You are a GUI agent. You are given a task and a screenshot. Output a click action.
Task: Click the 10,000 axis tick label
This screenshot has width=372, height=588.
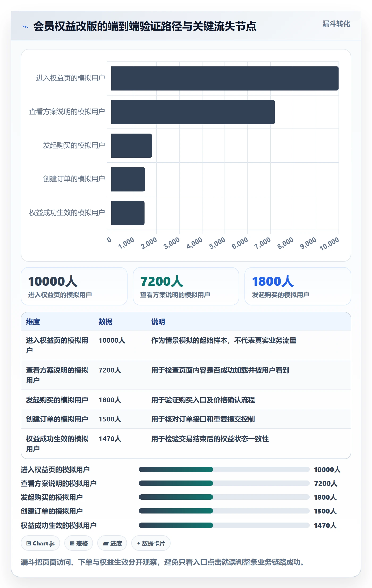[x=329, y=244]
